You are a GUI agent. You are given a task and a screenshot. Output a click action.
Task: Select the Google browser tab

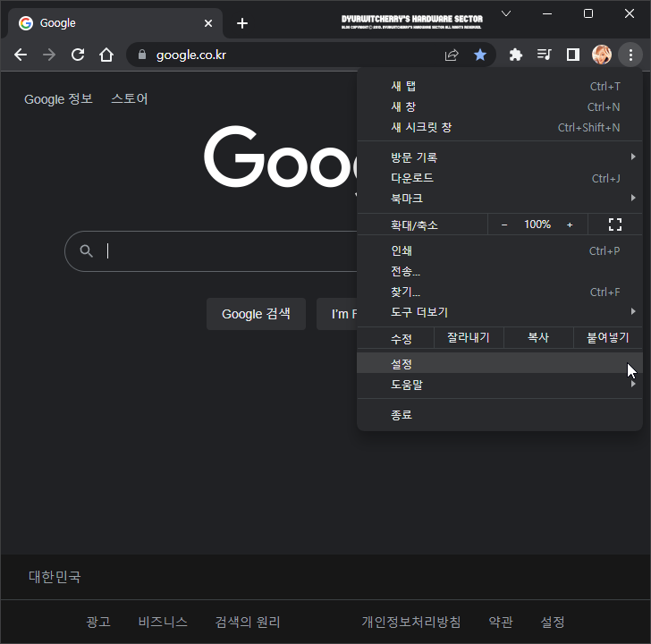pos(115,23)
